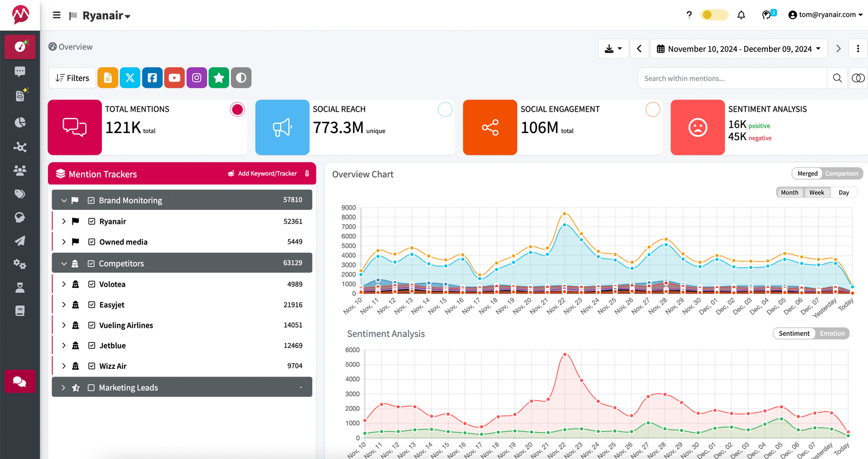This screenshot has height=459, width=868.
Task: Uncheck the Vueling Airlines checkbox
Action: click(91, 325)
